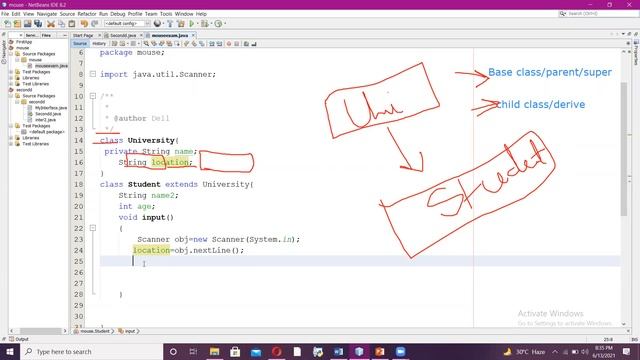This screenshot has height=360, width=640.
Task: Collapse the secondd Source Packages node
Action: click(x=11, y=96)
